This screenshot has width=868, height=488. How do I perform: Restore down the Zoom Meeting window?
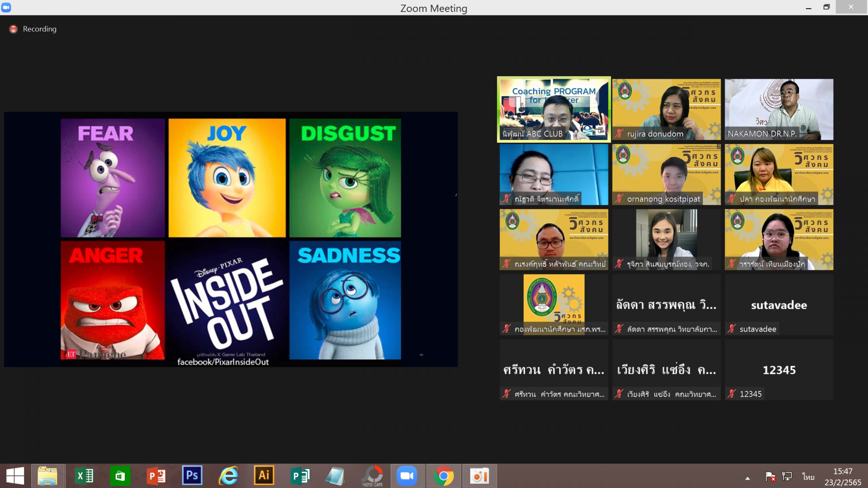click(826, 7)
